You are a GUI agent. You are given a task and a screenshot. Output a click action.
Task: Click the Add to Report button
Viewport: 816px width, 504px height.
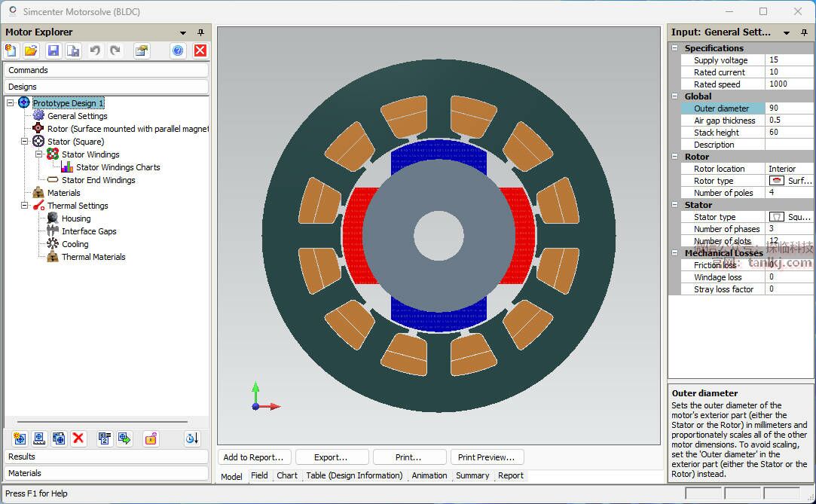[254, 457]
